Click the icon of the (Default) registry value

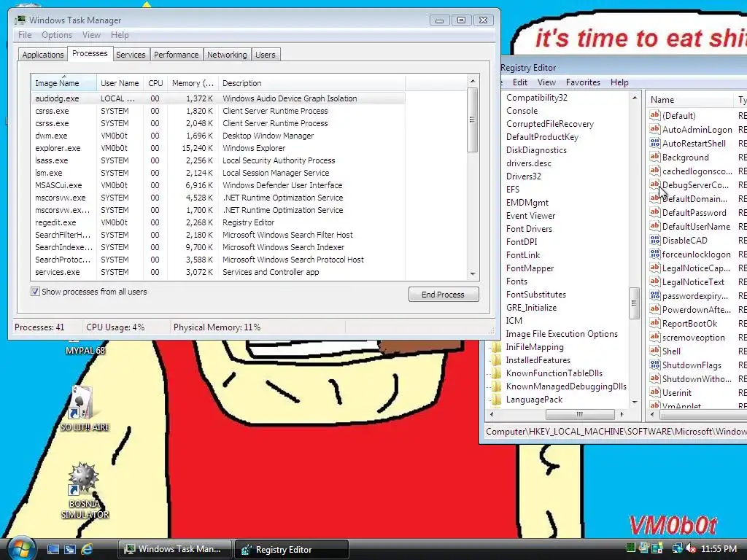coord(655,115)
